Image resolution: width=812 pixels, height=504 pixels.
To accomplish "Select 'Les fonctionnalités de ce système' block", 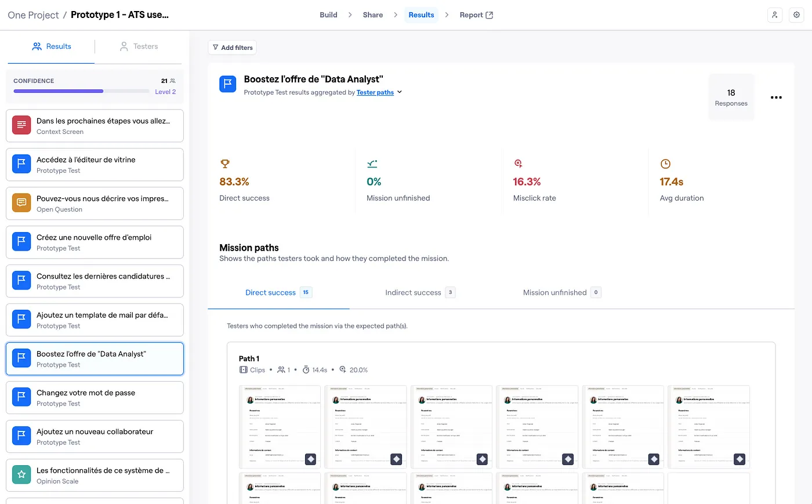I will click(x=95, y=476).
